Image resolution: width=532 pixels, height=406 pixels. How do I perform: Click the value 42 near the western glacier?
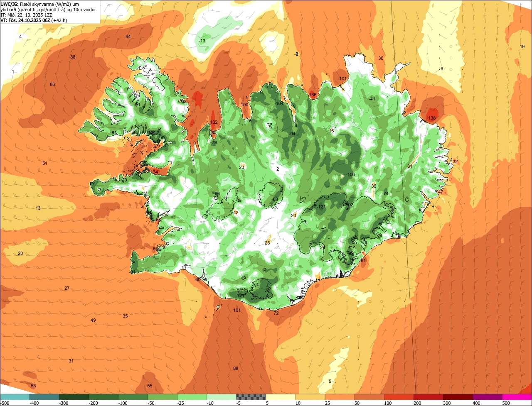(236, 213)
